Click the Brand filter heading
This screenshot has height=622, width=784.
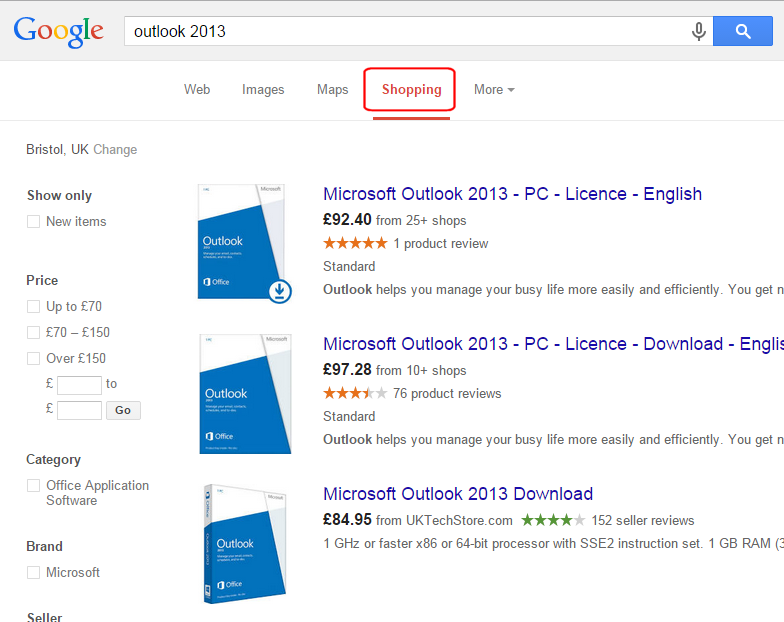pyautogui.click(x=44, y=546)
